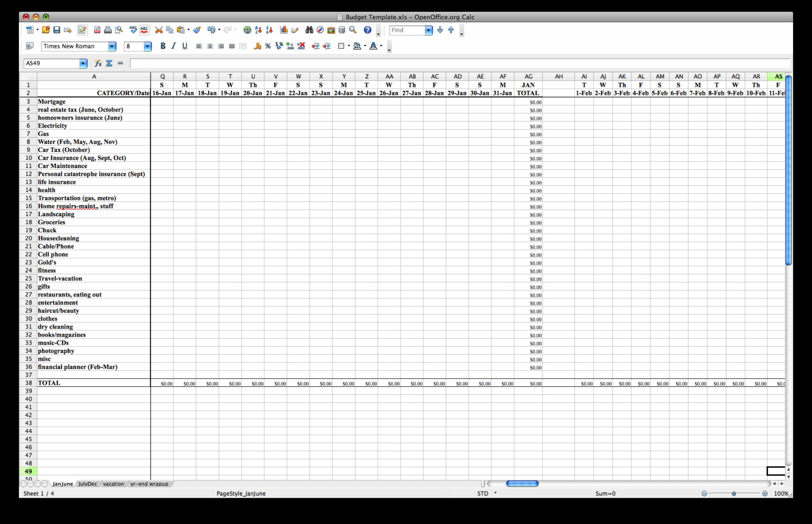The height and width of the screenshot is (524, 812).
Task: Open the font size dropdown
Action: [146, 46]
